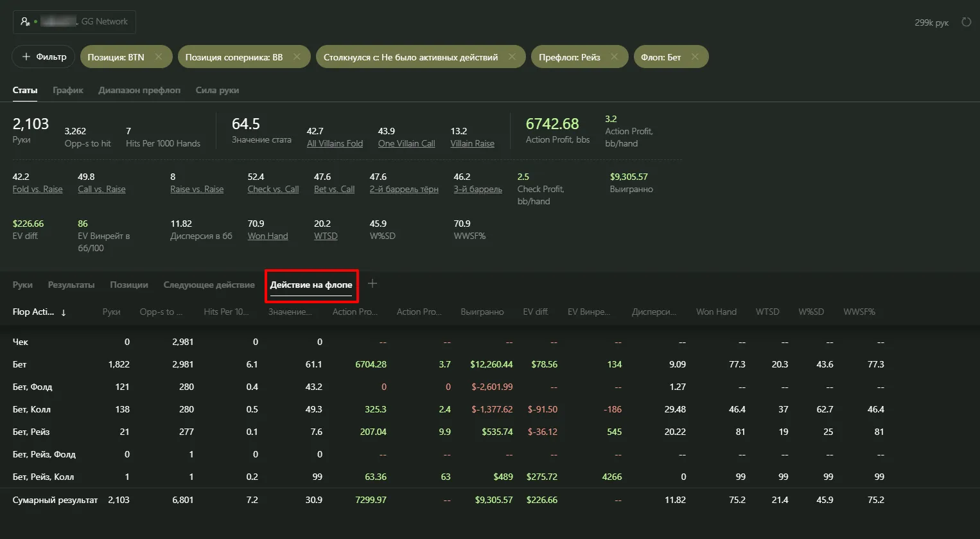The width and height of the screenshot is (980, 539).
Task: Open the Диапазон префлоп tab
Action: [139, 91]
